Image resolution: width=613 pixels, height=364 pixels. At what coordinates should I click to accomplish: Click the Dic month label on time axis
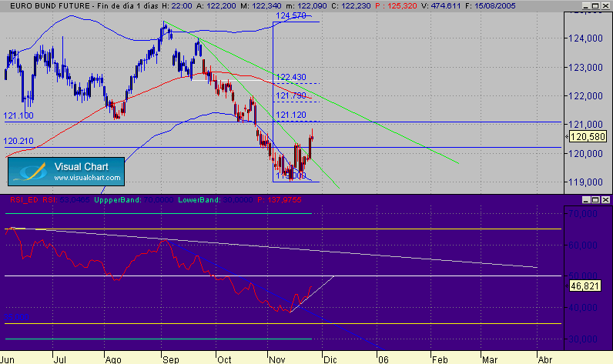330,359
